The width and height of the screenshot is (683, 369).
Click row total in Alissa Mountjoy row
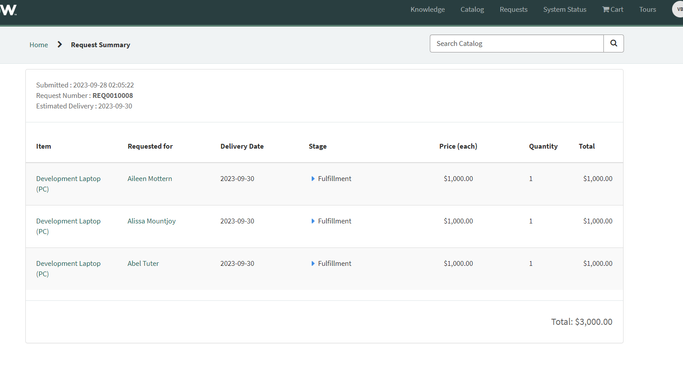pyautogui.click(x=598, y=221)
